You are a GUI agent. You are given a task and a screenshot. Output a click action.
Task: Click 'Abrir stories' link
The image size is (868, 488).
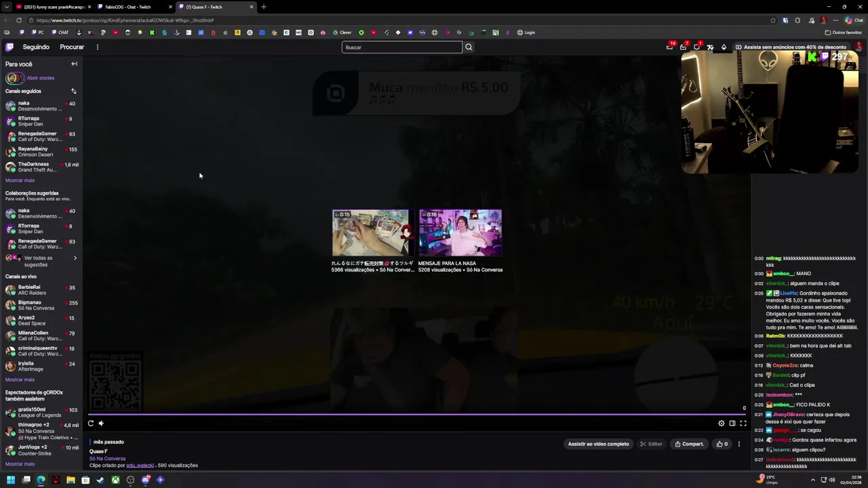click(41, 78)
